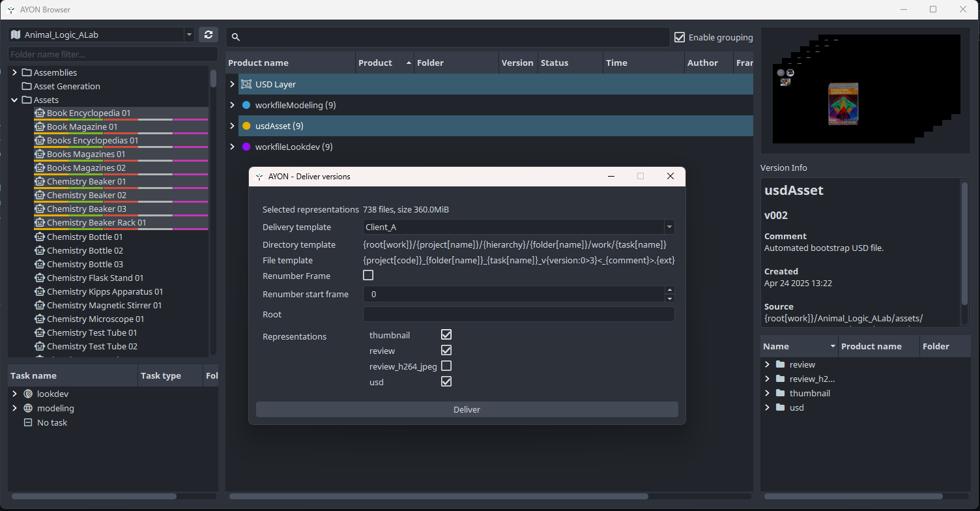Click the project map icon beside Animal_Logic_ALab

click(16, 35)
